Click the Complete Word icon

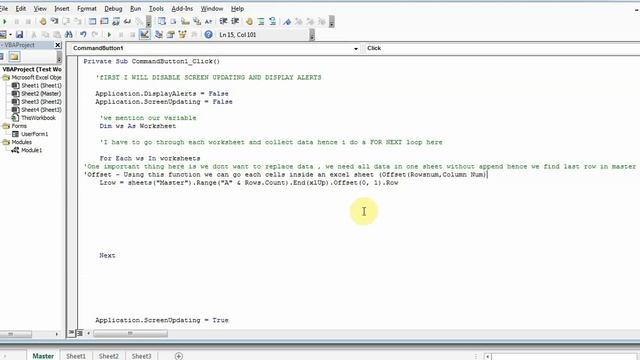pyautogui.click(x=208, y=21)
